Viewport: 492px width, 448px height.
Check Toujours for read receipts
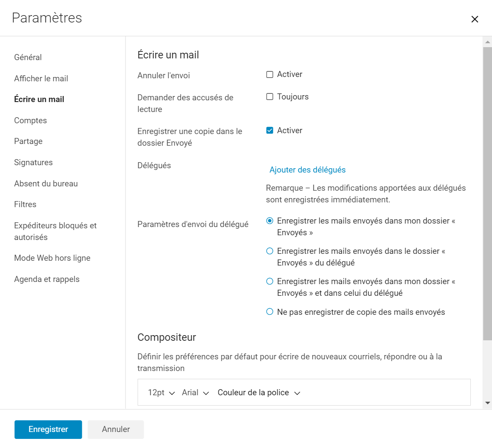coord(270,96)
